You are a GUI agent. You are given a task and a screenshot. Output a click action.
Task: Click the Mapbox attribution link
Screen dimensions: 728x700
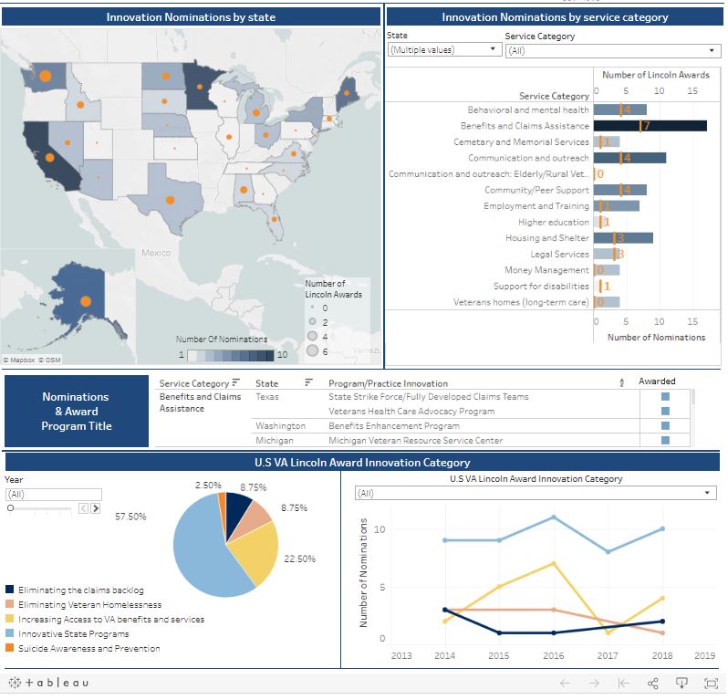click(19, 360)
